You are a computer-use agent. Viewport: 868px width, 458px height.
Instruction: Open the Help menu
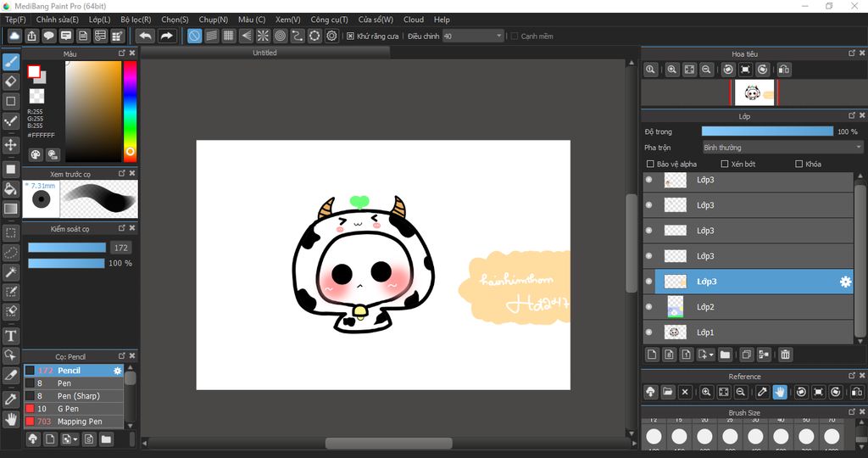pyautogui.click(x=442, y=20)
